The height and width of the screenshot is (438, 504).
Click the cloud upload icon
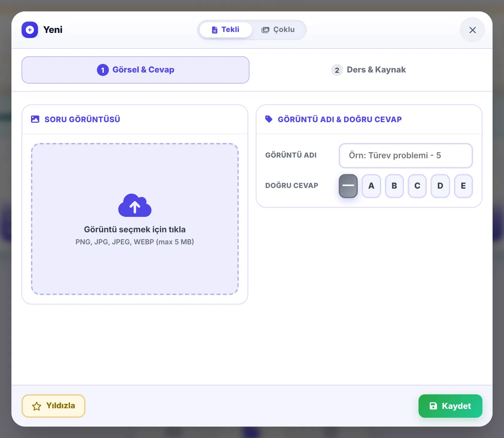(x=135, y=206)
